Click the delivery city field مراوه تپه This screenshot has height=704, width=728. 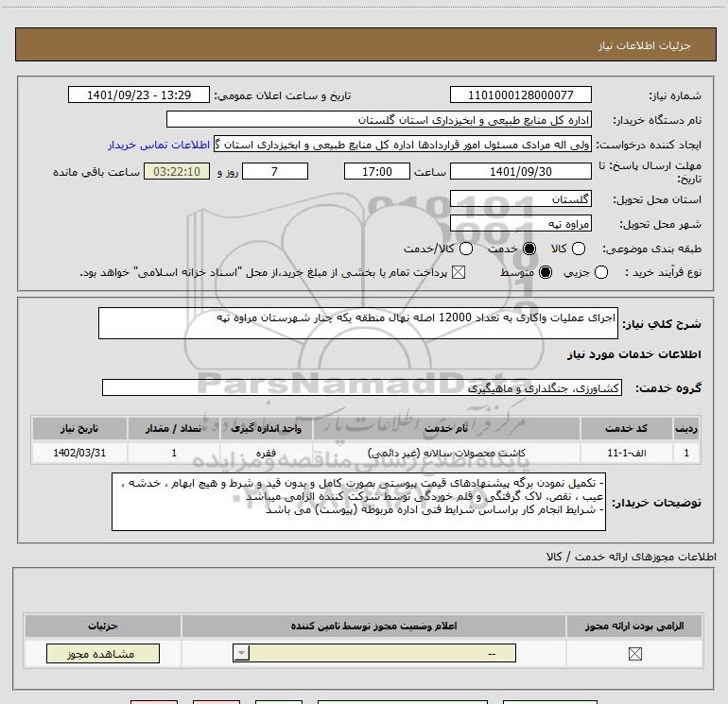coord(520,224)
